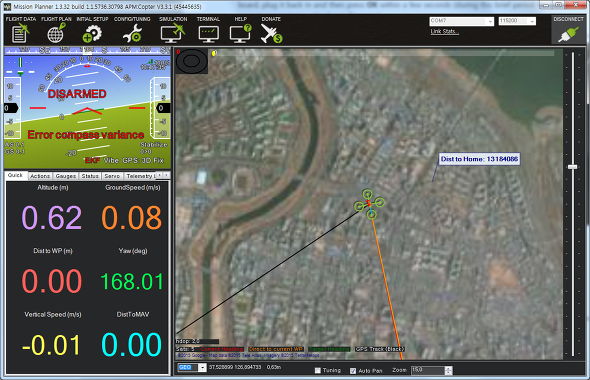Switch to the Gauges tab

point(66,176)
